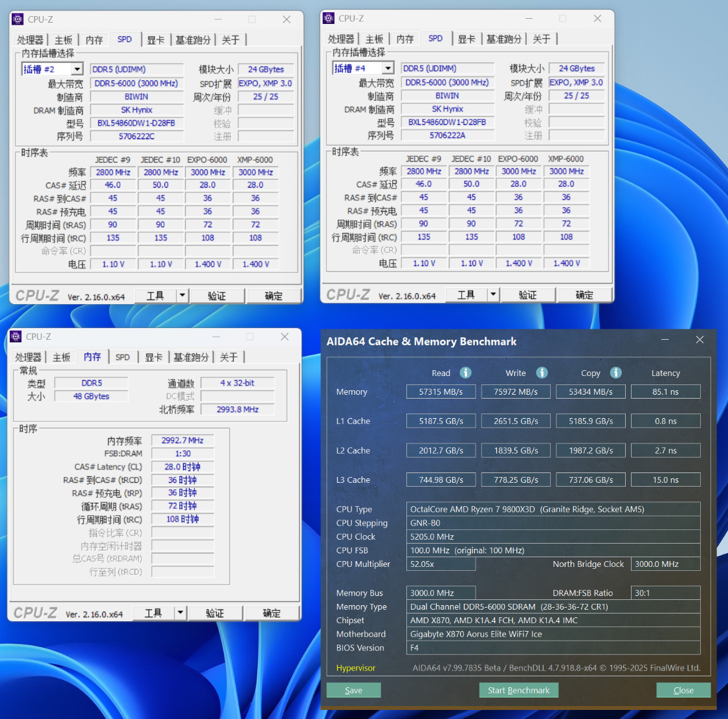
Task: Click North Bridge Clock value 3000.0 MHz
Action: [666, 564]
